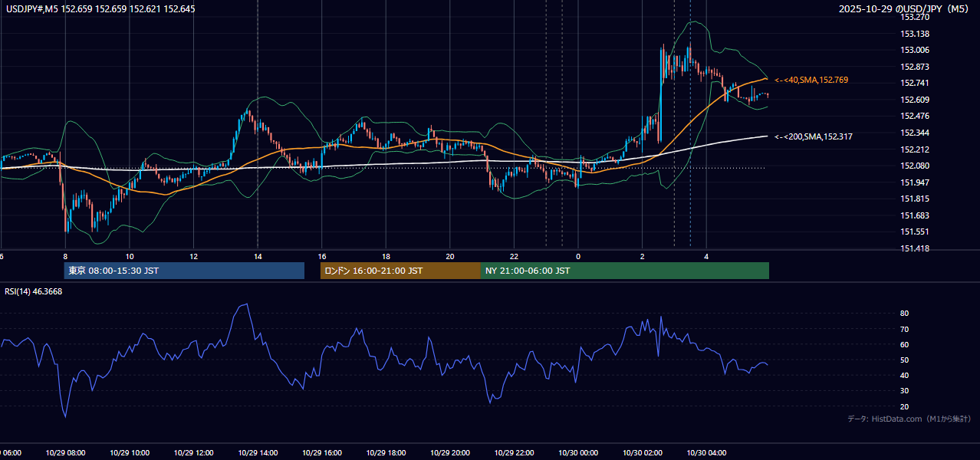Click the 10/29 22:00 time axis label

tap(514, 452)
